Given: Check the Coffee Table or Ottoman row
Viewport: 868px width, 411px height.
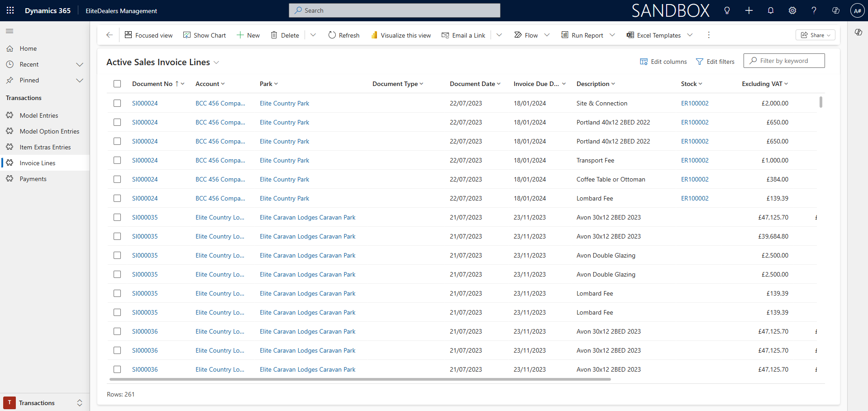Looking at the screenshot, I should tap(117, 179).
